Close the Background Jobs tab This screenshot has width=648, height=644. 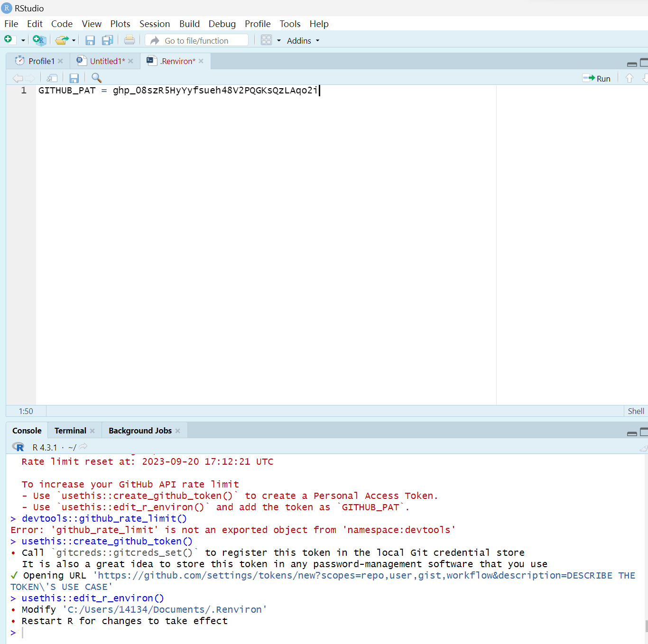(178, 431)
